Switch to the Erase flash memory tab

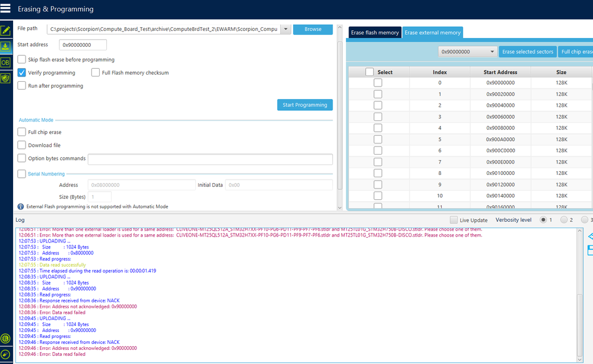click(375, 33)
